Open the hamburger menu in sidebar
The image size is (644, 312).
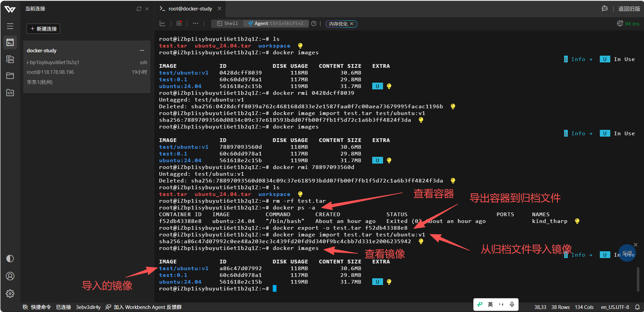point(10,26)
